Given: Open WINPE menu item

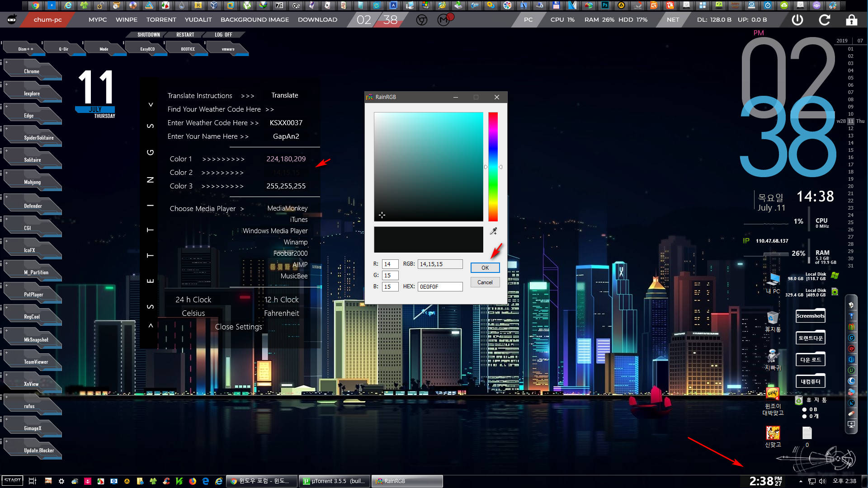Looking at the screenshot, I should click(127, 20).
